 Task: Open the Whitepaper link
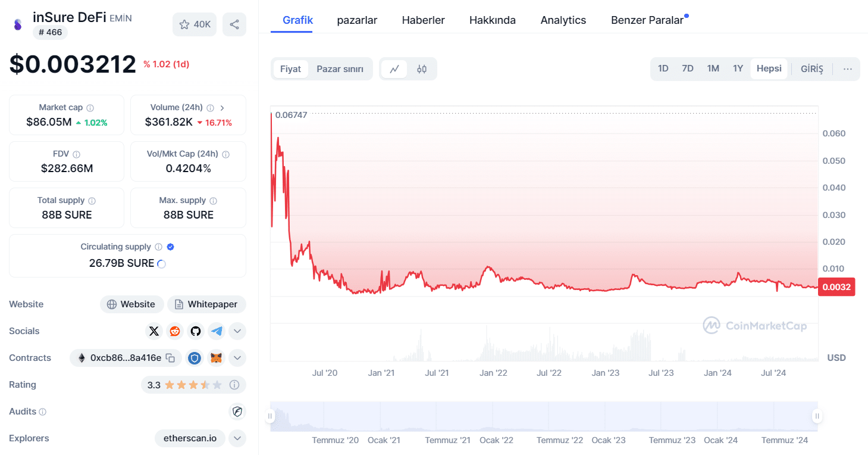(x=206, y=304)
